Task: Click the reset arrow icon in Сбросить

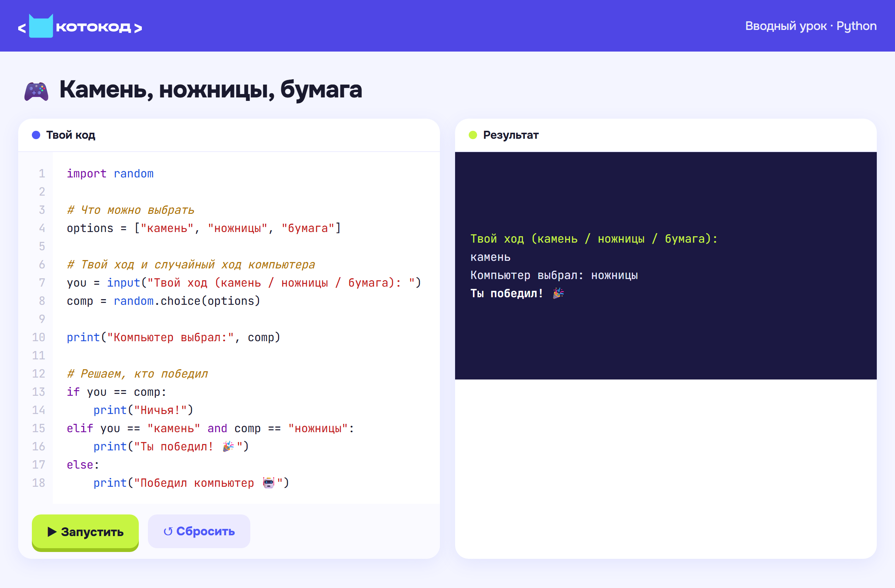Action: (168, 532)
